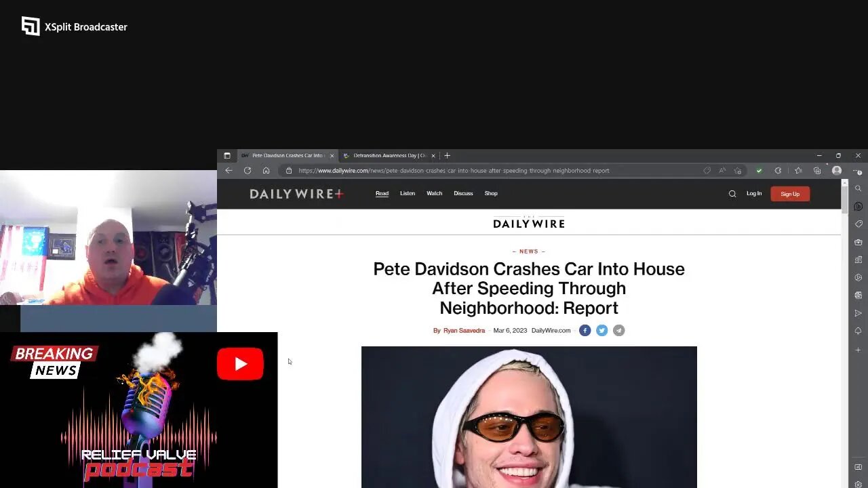Click the Relief Valve Podcast graphic
Image resolution: width=868 pixels, height=488 pixels.
point(138,410)
